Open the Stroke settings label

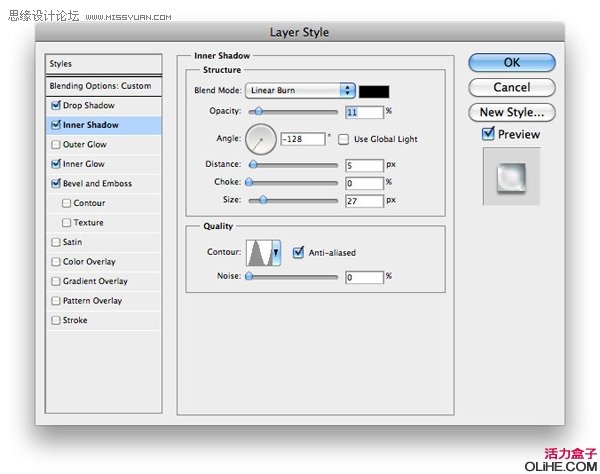(75, 320)
